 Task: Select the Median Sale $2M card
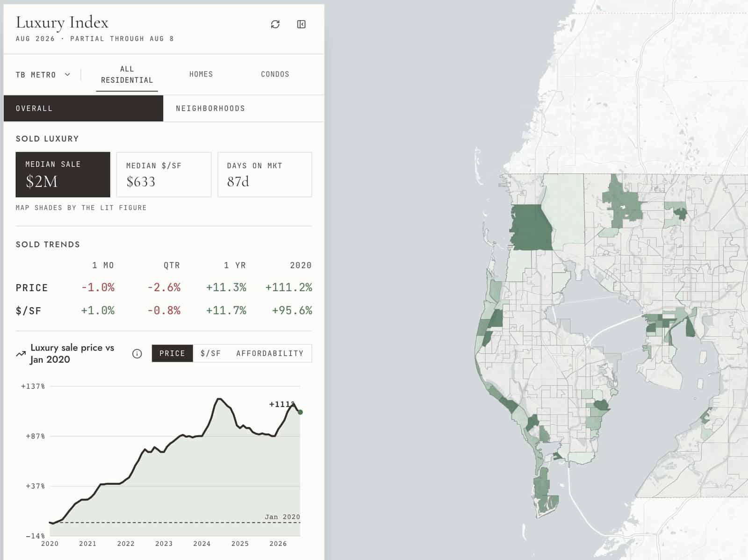click(63, 174)
